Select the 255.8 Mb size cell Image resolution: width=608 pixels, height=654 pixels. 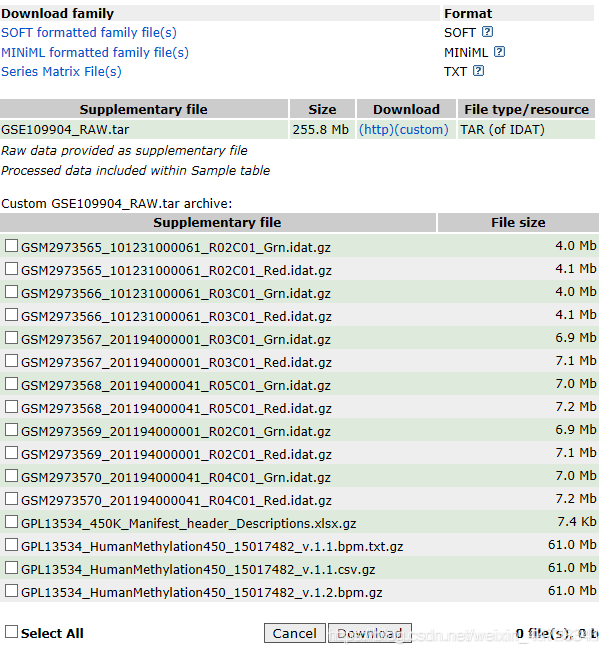pos(320,130)
